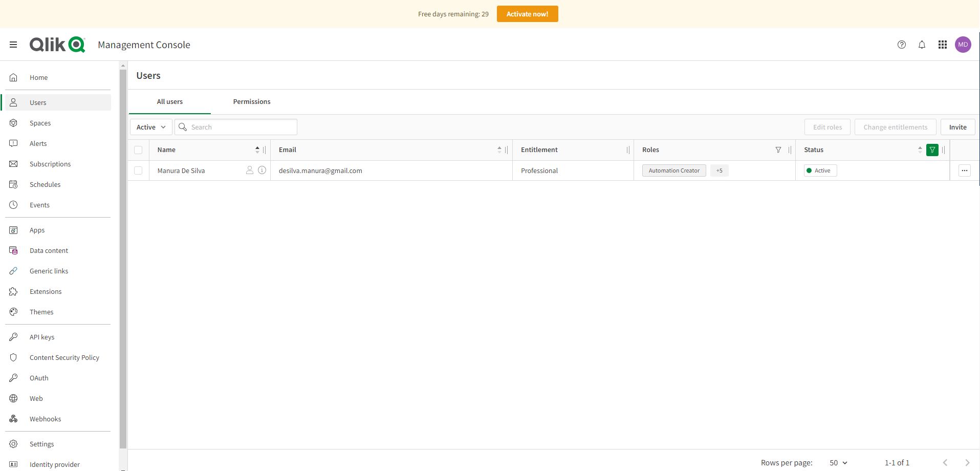Click the Subscriptions envelope icon
The height and width of the screenshot is (471, 980).
[14, 164]
